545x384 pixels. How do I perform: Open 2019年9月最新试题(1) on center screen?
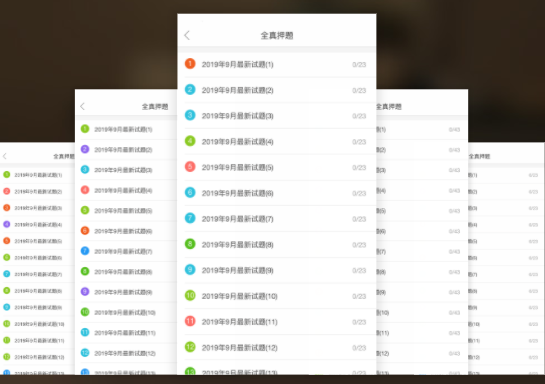(277, 64)
